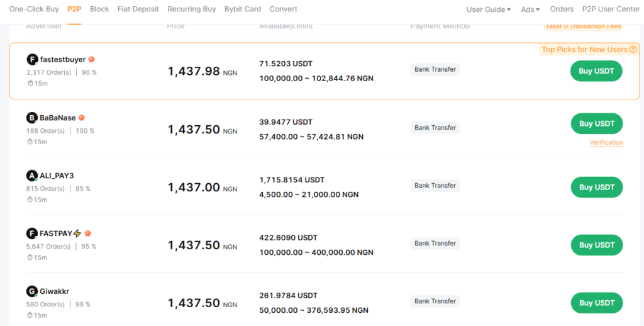This screenshot has height=326, width=644.
Task: Select the Fiat Deposit tab
Action: [138, 9]
